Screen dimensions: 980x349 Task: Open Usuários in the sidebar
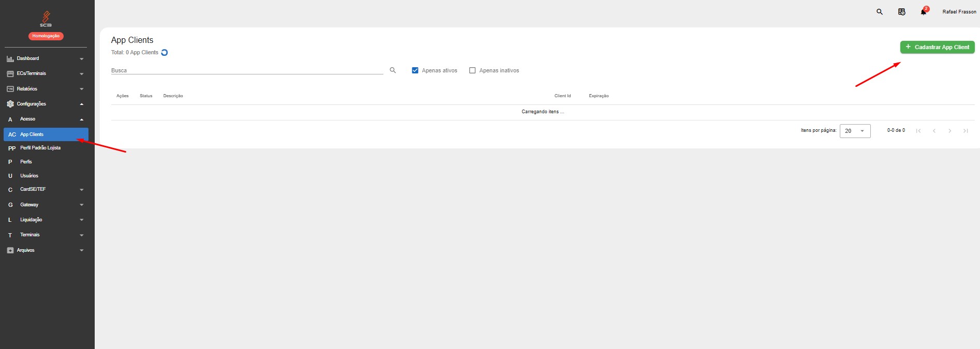29,176
